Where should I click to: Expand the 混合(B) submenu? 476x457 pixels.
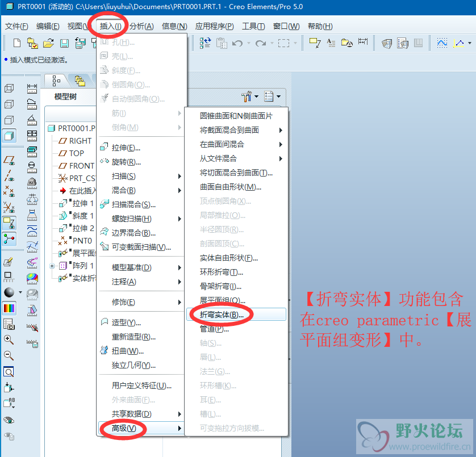pos(141,191)
